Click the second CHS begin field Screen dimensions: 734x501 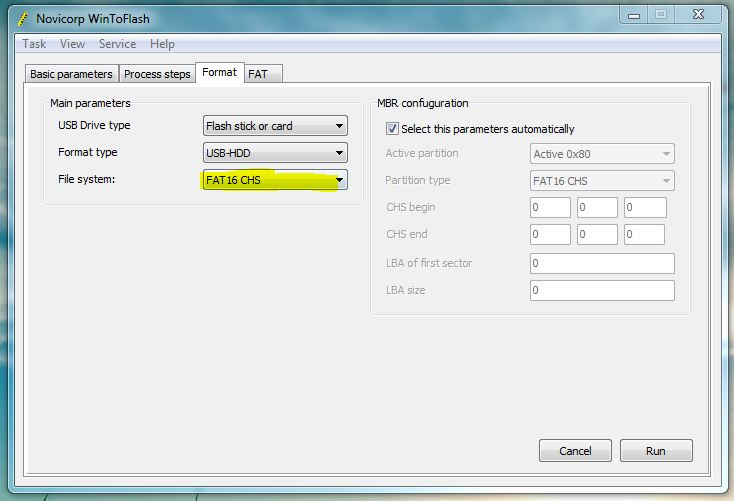tap(597, 207)
